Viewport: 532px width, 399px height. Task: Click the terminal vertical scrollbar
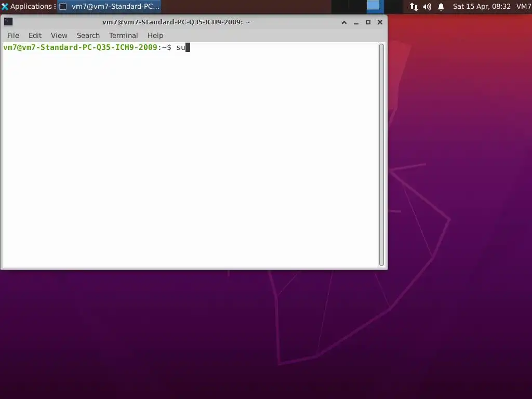click(x=381, y=154)
